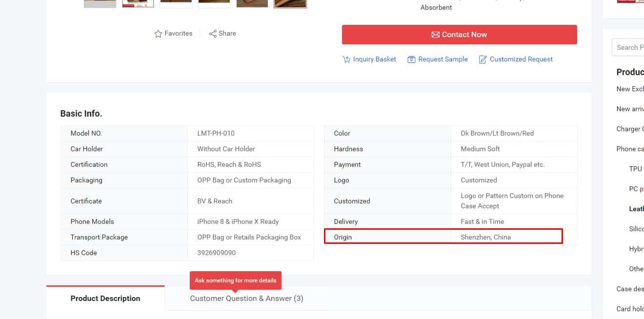The width and height of the screenshot is (644, 319).
Task: Open the Card holder sidebar category
Action: pyautogui.click(x=630, y=309)
